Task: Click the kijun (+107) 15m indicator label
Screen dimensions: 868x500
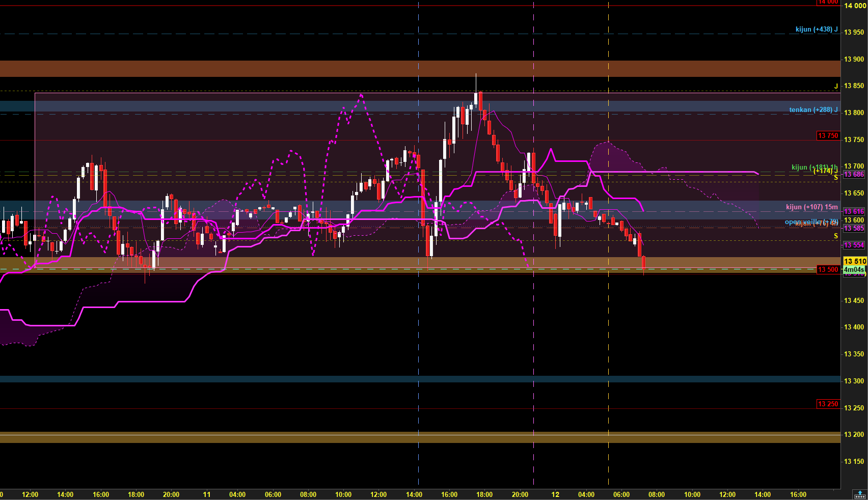Action: (x=812, y=207)
